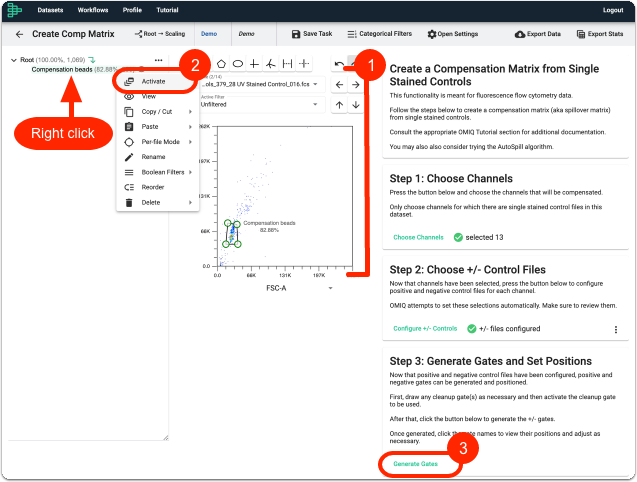Select the skewed quadrant gate tool
The width and height of the screenshot is (637, 482).
point(271,64)
